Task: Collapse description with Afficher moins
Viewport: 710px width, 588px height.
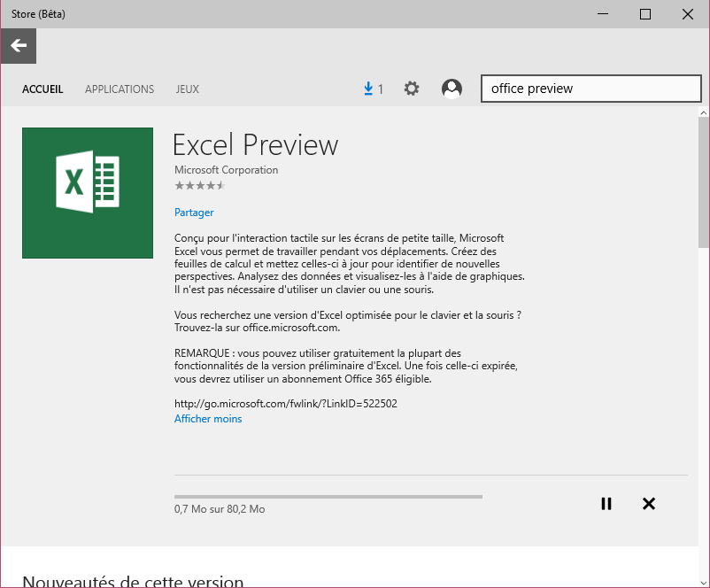Action: 208,419
